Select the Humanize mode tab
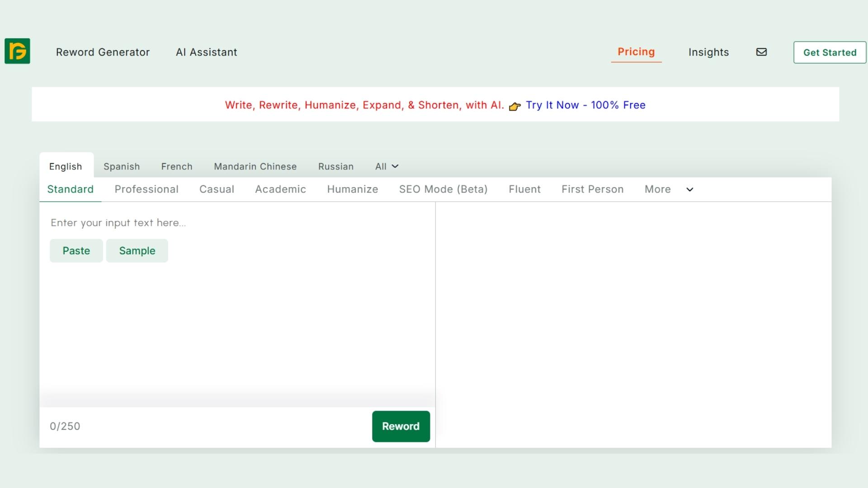This screenshot has height=488, width=868. coord(352,189)
